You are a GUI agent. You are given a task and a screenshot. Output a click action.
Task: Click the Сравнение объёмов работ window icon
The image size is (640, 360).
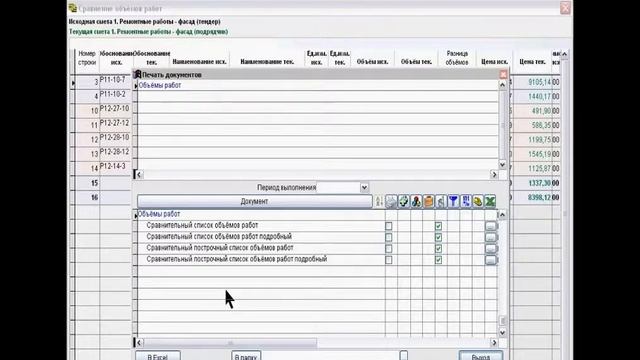73,8
